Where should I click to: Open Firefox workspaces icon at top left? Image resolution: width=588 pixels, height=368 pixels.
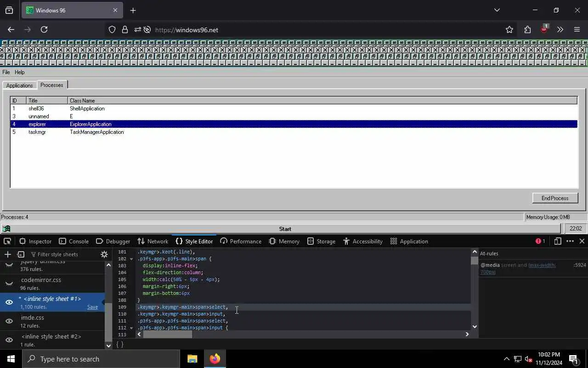[9, 10]
